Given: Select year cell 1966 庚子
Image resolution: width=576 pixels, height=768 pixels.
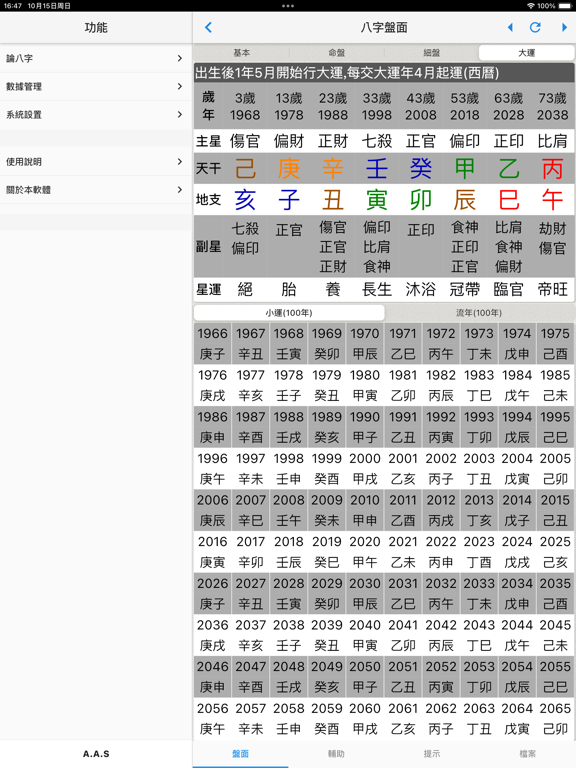Looking at the screenshot, I should click(x=213, y=343).
